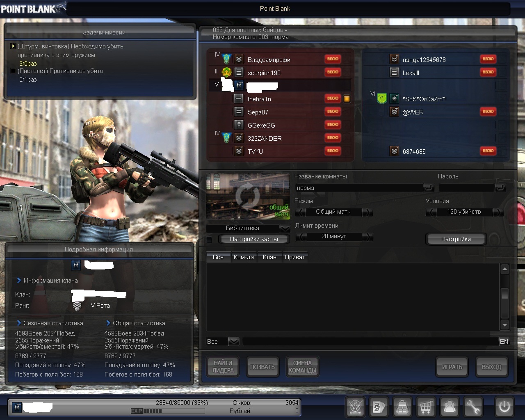Click ИГРАТЬ button
The image size is (525, 420).
[x=452, y=367]
